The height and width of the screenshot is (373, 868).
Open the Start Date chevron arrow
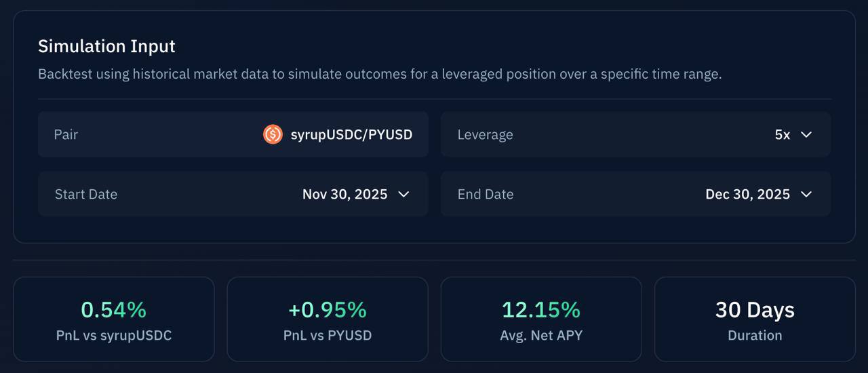tap(403, 194)
